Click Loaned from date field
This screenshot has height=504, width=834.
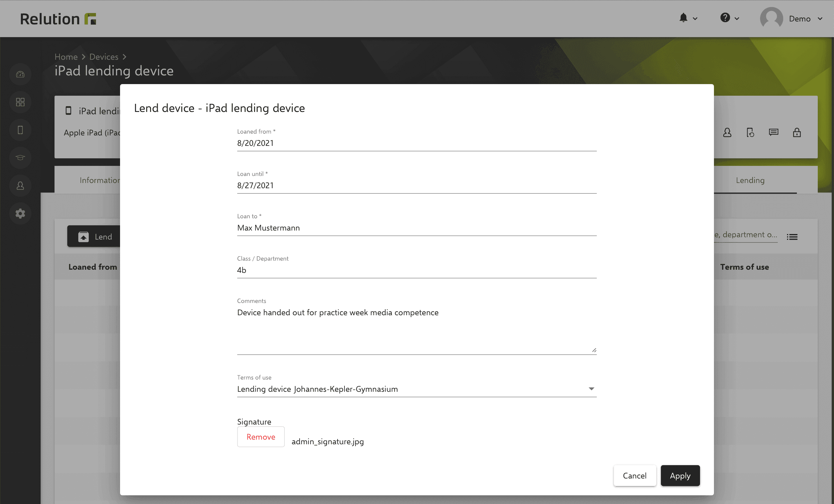pyautogui.click(x=417, y=143)
